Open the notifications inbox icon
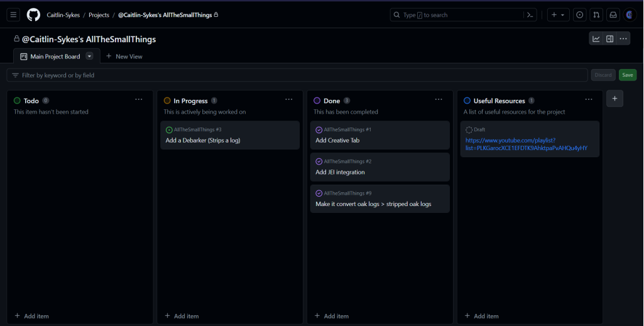 point(613,15)
